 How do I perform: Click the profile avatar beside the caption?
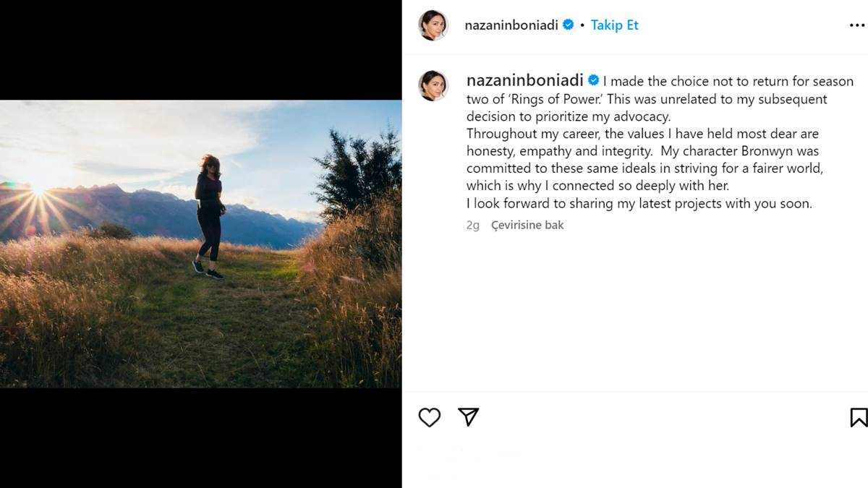(x=433, y=86)
